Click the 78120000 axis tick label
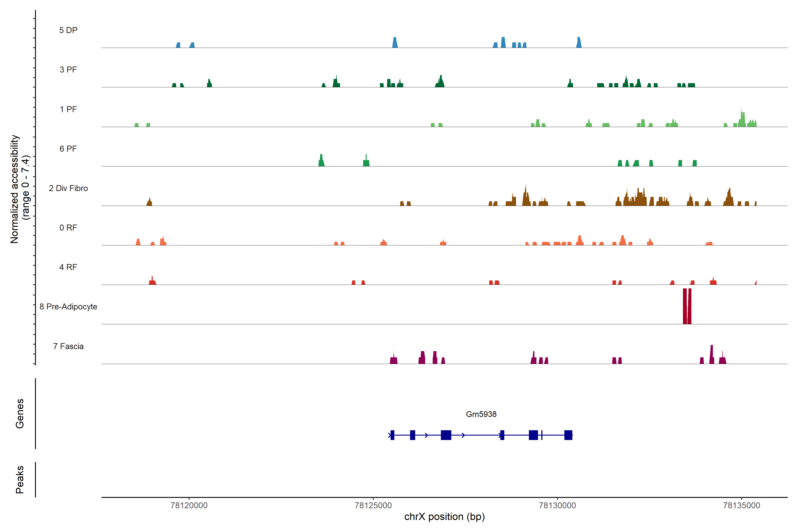 [x=189, y=505]
